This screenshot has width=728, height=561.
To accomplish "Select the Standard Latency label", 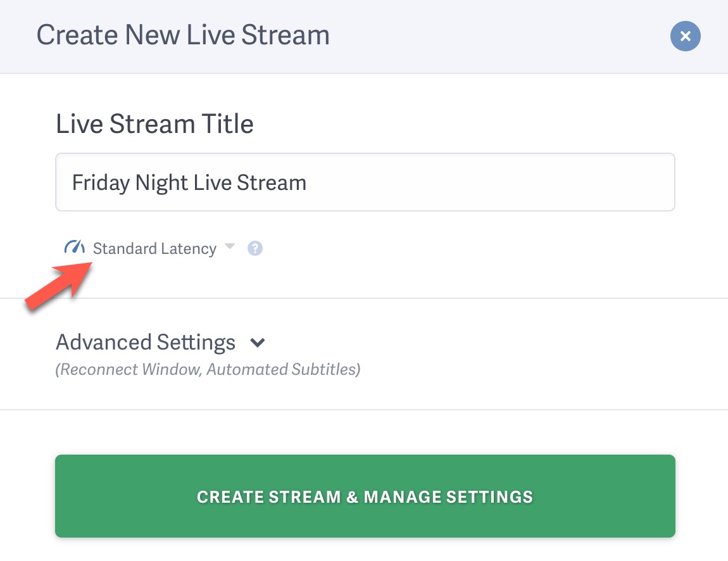I will coord(154,248).
